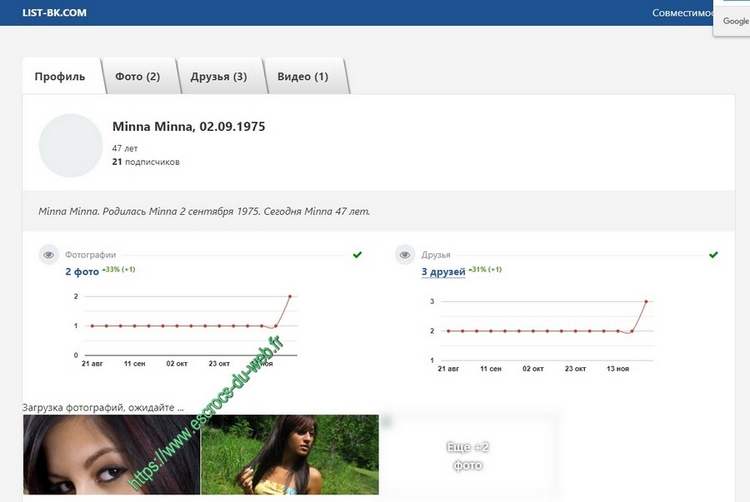The image size is (750, 502).
Task: Click the empty round profile avatar
Action: click(71, 145)
